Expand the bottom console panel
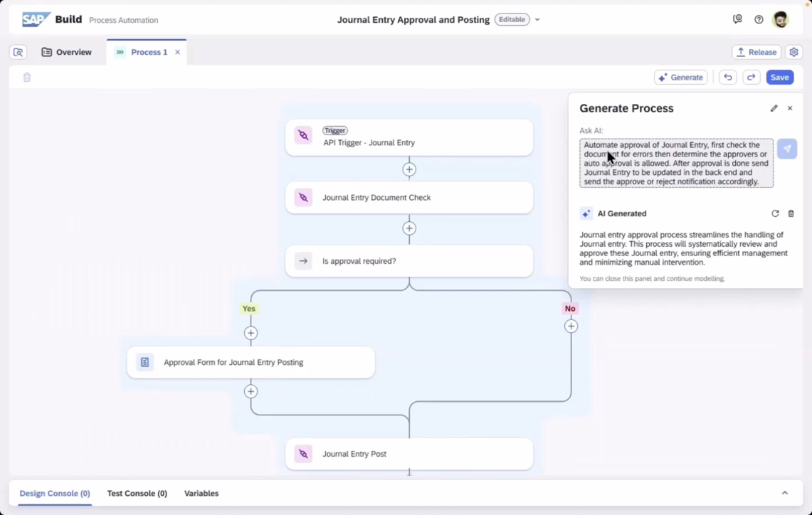 point(784,493)
